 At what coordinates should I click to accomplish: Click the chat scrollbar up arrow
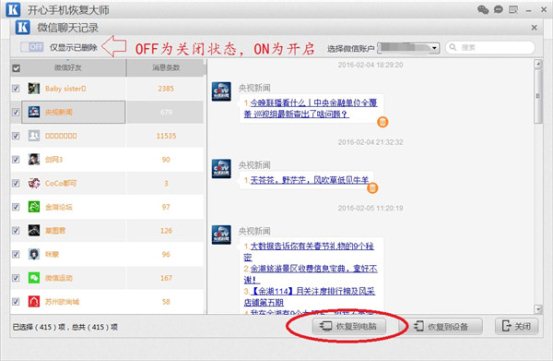[538, 64]
